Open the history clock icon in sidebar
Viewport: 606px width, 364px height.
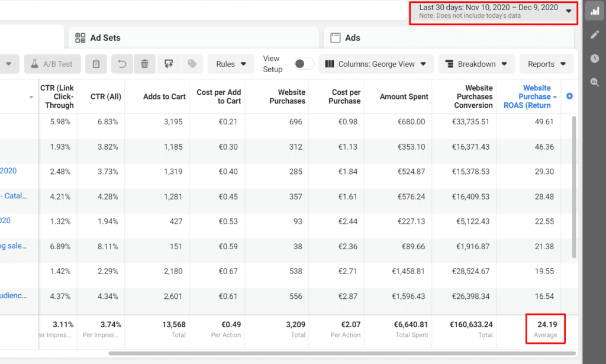tap(595, 59)
